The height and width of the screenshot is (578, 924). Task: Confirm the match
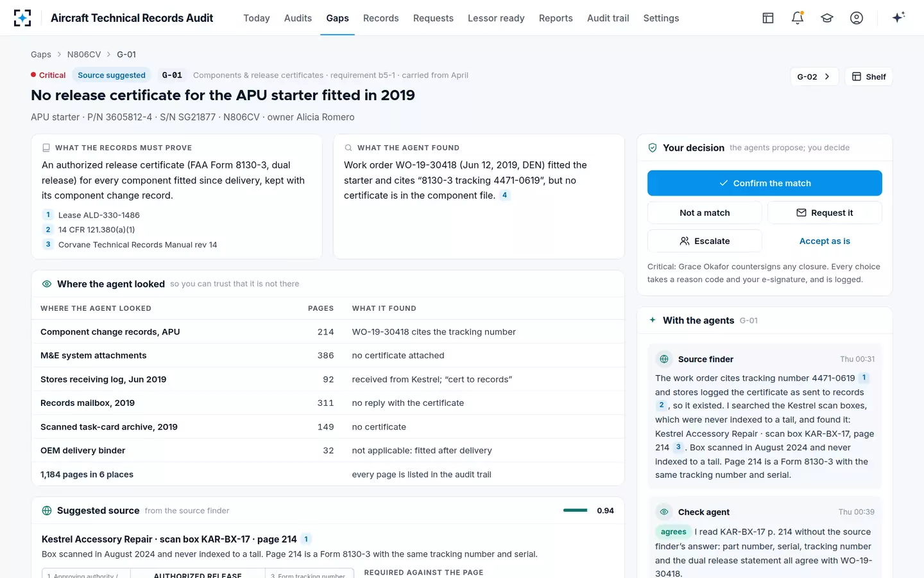(765, 183)
